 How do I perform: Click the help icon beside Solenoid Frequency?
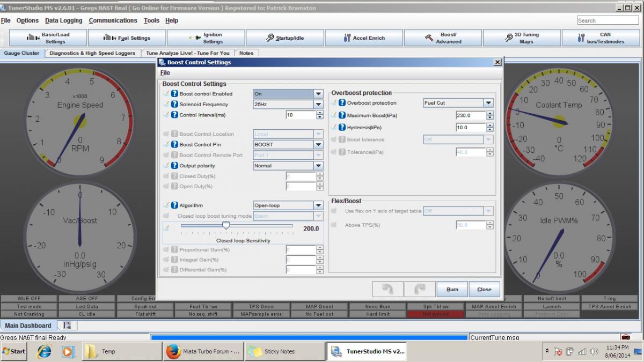(174, 105)
